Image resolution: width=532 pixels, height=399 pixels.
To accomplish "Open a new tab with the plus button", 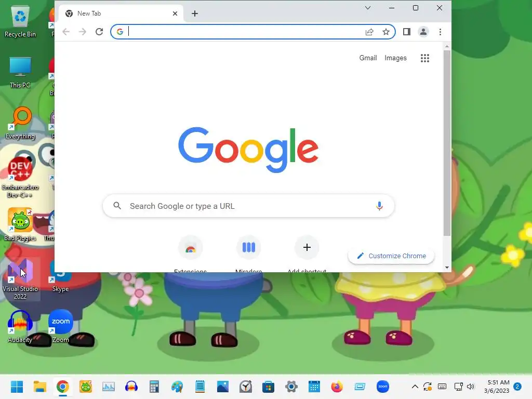I will point(195,14).
